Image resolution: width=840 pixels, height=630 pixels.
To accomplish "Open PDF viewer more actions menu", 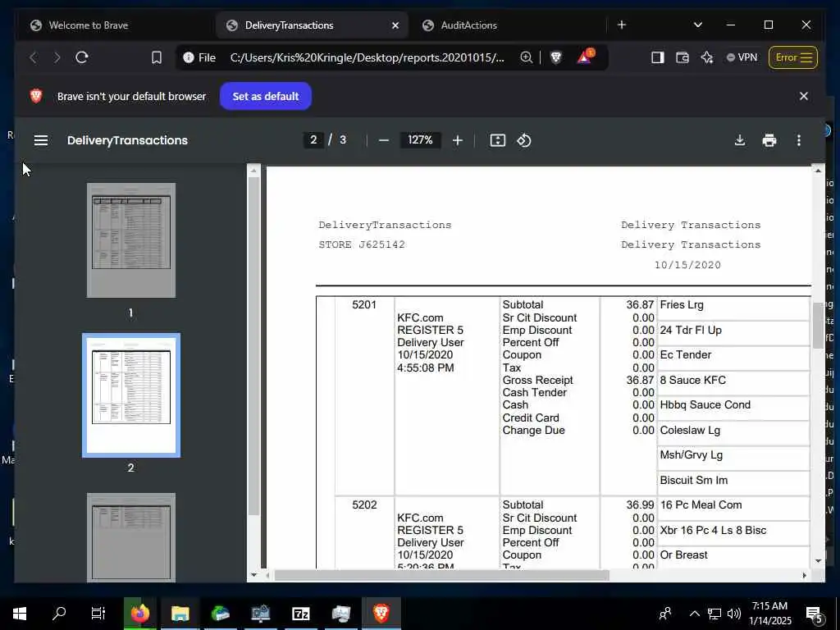I will point(799,140).
